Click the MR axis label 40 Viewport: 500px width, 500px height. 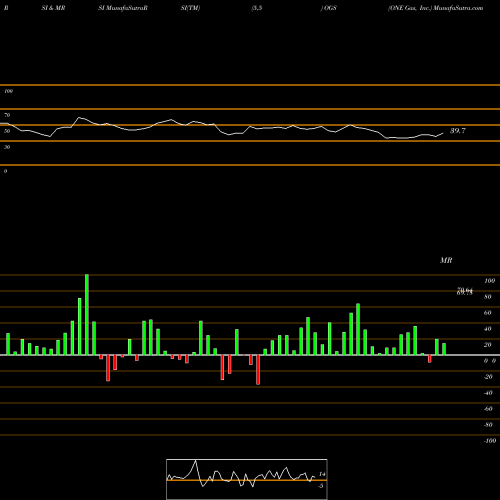pos(488,329)
